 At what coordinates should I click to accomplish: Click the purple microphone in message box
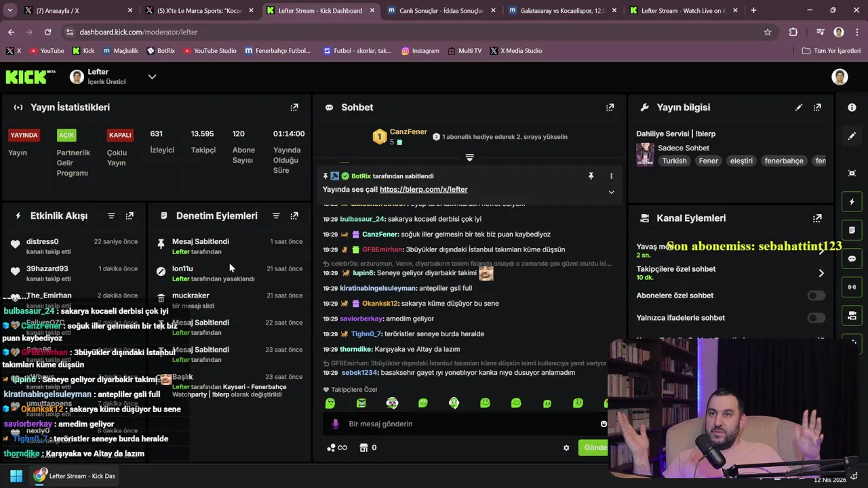click(335, 424)
